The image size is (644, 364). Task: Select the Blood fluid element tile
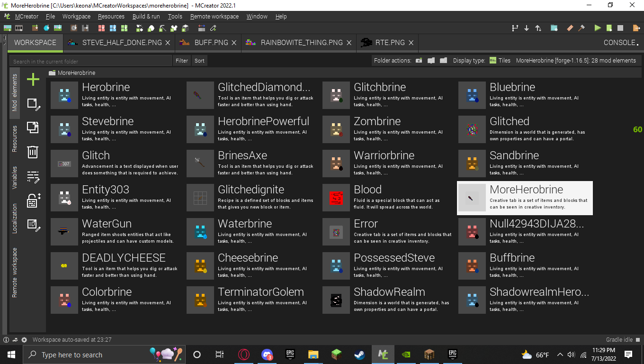click(x=389, y=198)
